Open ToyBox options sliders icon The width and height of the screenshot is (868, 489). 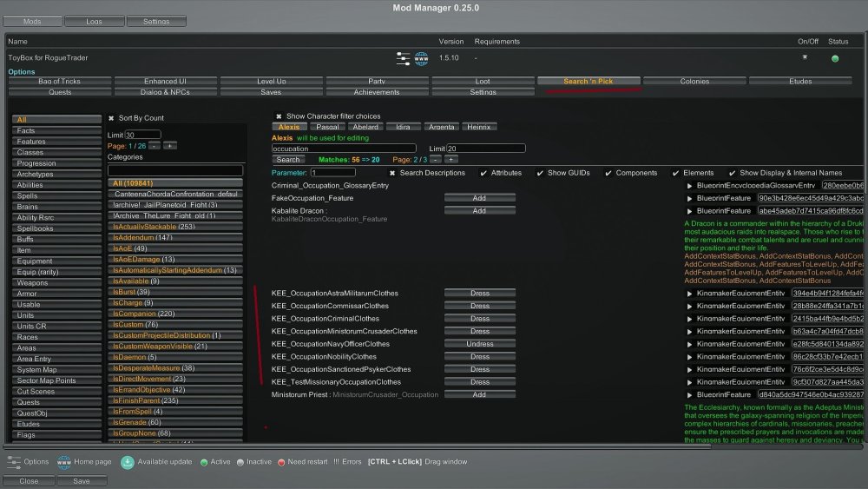point(403,58)
